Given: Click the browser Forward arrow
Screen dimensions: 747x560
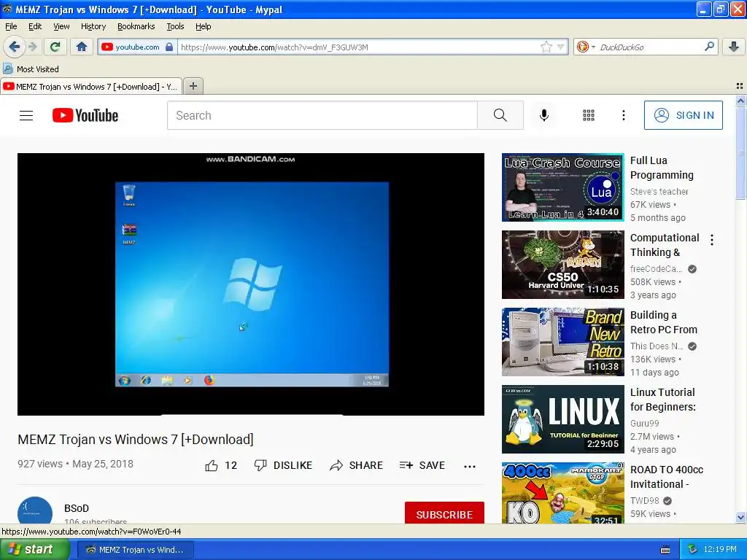Looking at the screenshot, I should click(32, 47).
